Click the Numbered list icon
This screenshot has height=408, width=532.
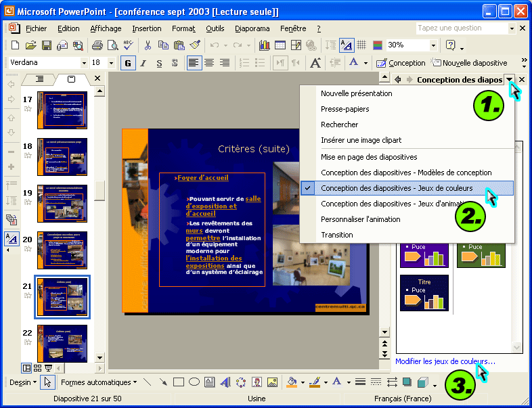[x=244, y=63]
